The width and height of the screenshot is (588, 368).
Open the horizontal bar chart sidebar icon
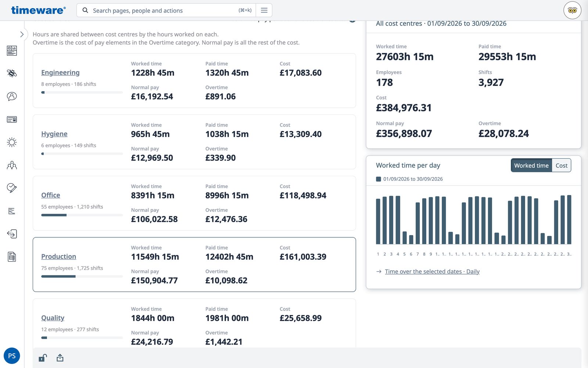point(12,211)
